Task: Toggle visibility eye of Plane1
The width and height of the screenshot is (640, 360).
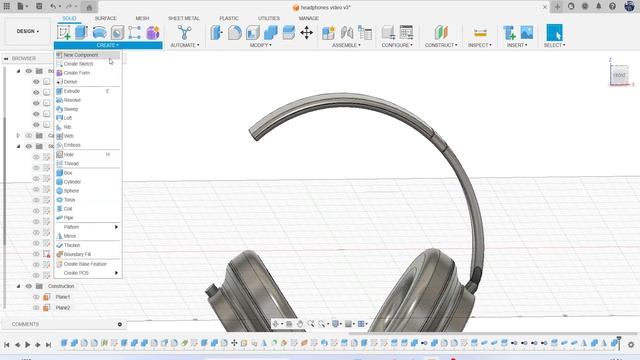Action: [x=36, y=297]
